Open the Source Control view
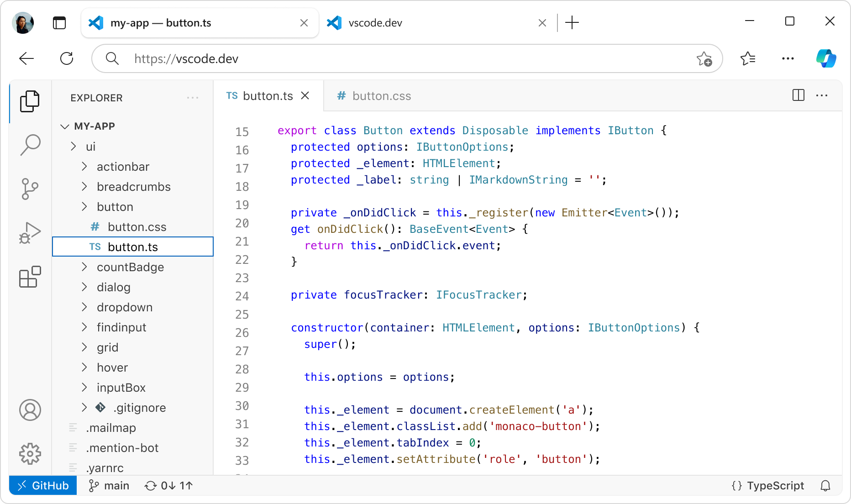The image size is (851, 504). (x=30, y=189)
